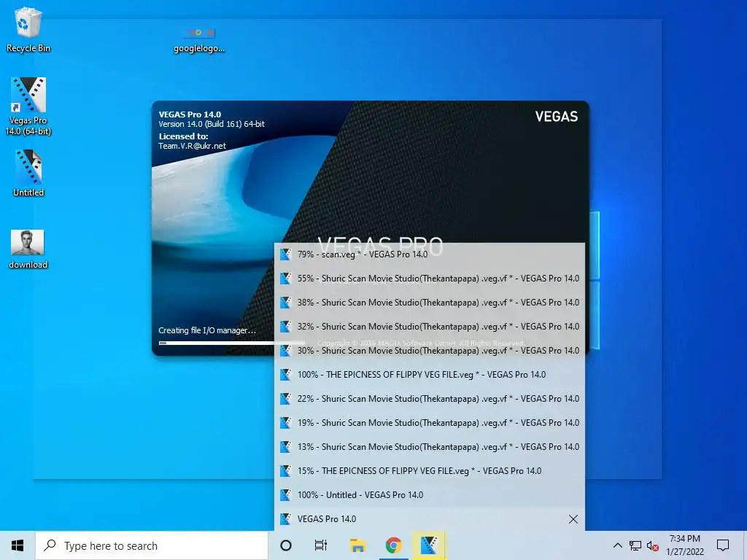Open Google Chrome from the taskbar
Image resolution: width=747 pixels, height=560 pixels.
click(393, 545)
